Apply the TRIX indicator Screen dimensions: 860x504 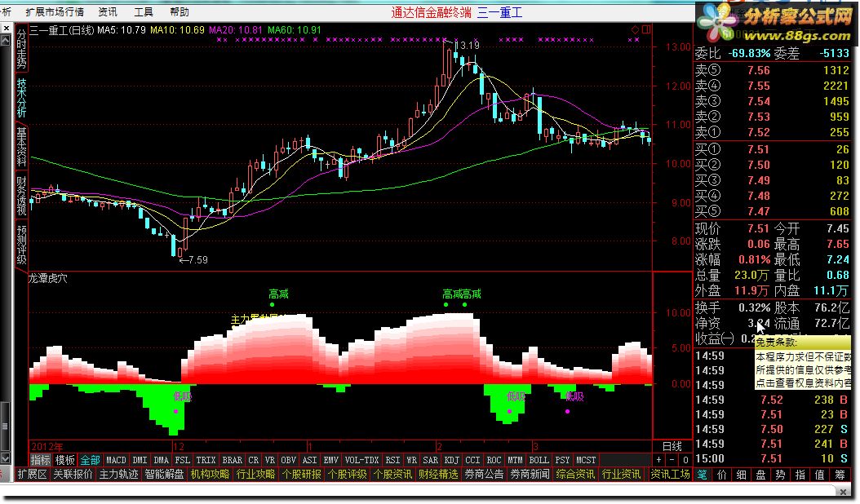coord(206,460)
